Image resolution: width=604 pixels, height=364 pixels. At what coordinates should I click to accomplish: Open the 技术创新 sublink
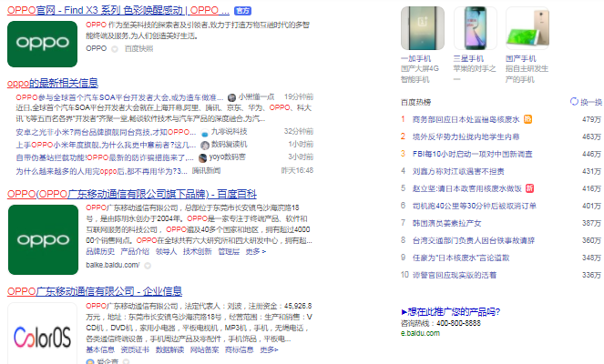197,252
